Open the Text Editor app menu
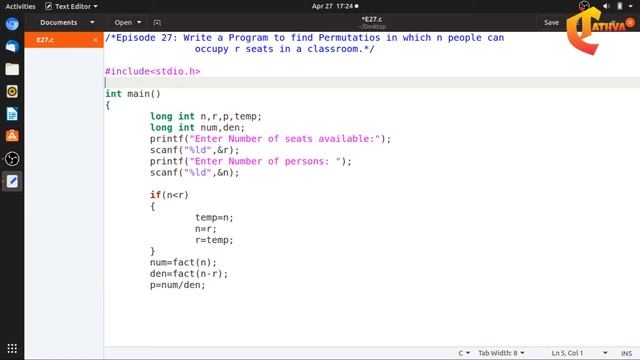Viewport: 640px width, 360px height. pos(71,6)
